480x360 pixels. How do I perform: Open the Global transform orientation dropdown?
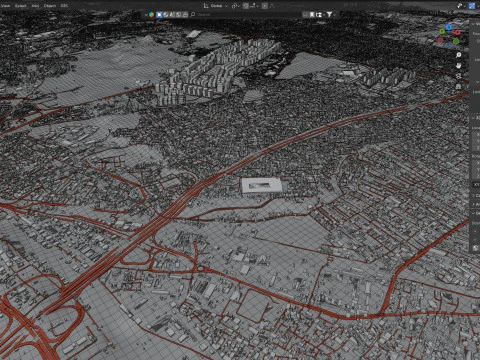click(x=216, y=6)
